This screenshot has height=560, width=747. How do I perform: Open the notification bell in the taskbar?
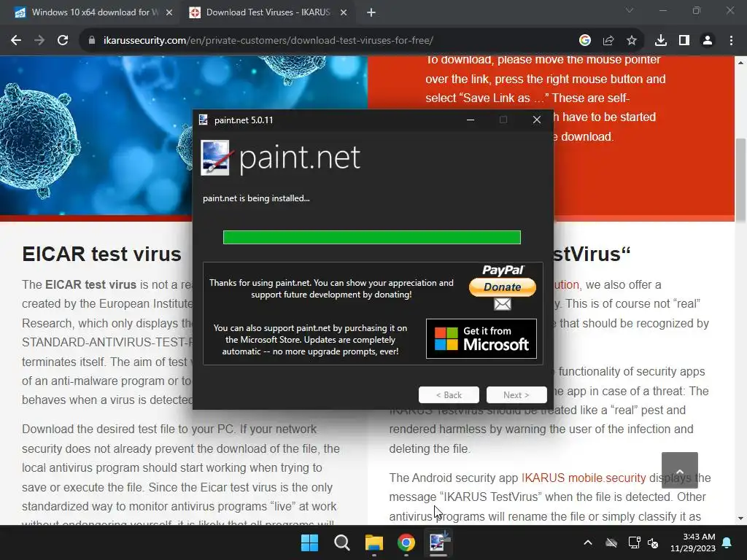pos(727,542)
